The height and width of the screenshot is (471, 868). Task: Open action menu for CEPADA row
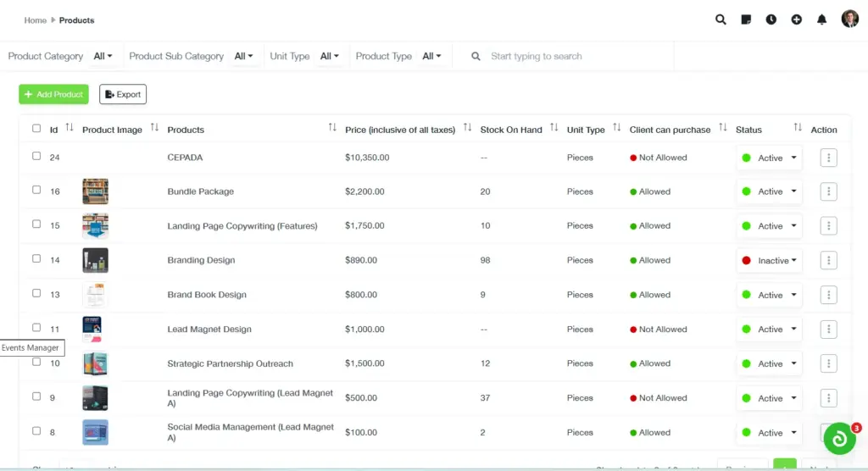tap(828, 158)
